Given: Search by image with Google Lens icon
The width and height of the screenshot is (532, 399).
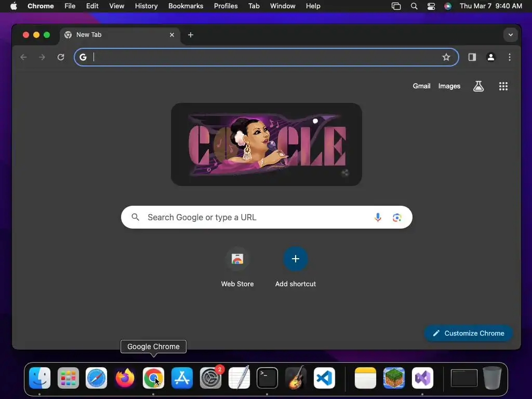Looking at the screenshot, I should (x=397, y=217).
